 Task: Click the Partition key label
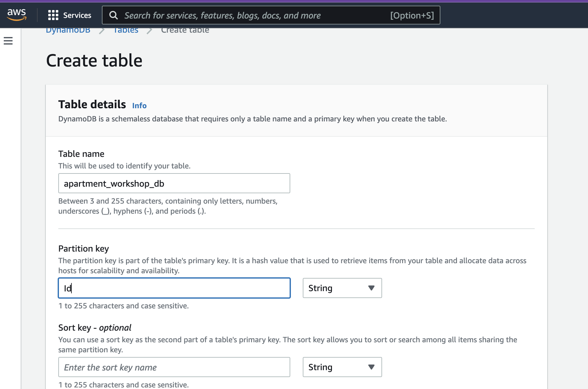[x=84, y=249]
